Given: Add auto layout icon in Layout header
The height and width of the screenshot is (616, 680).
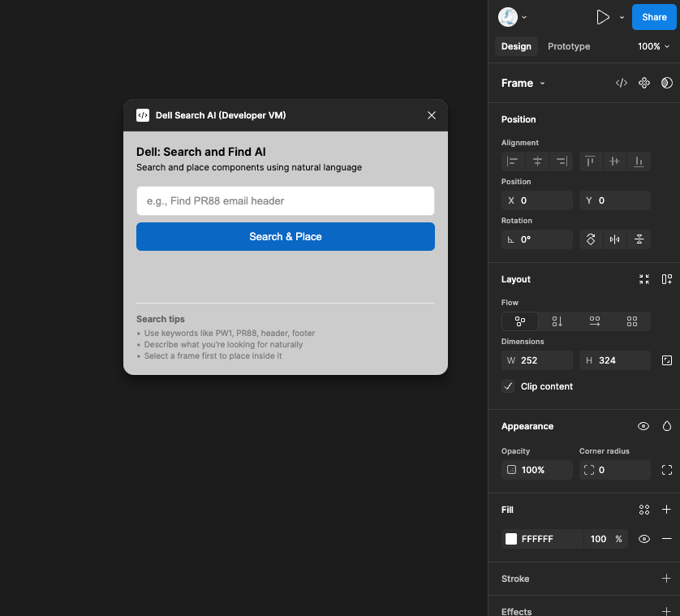Looking at the screenshot, I should point(666,279).
